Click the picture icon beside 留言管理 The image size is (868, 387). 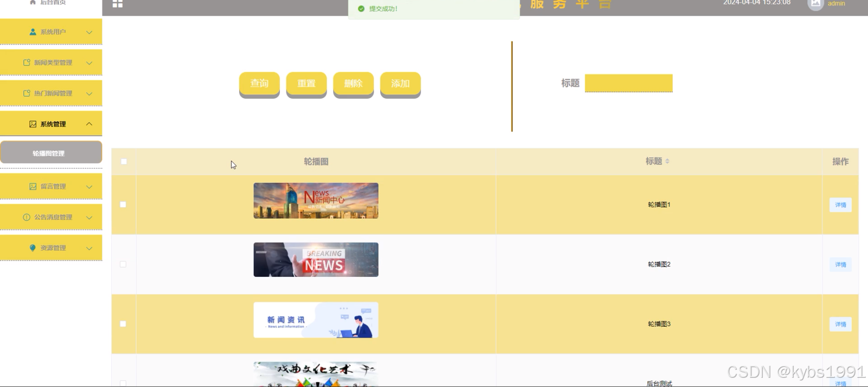tap(33, 186)
